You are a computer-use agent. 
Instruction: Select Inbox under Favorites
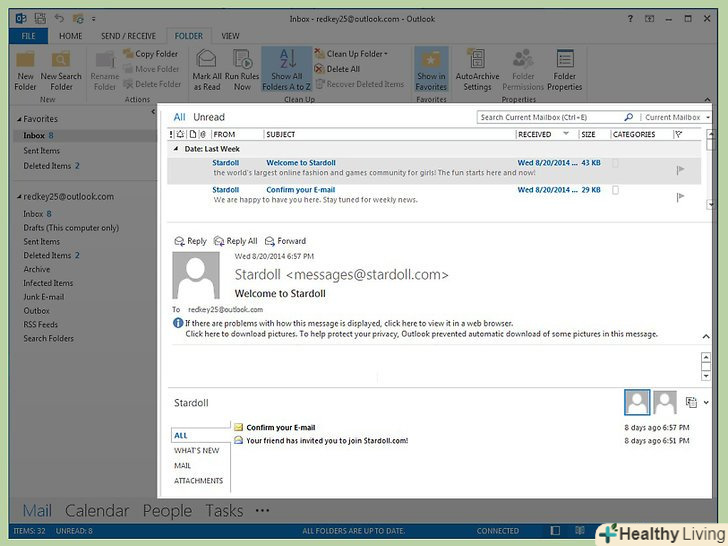83,136
